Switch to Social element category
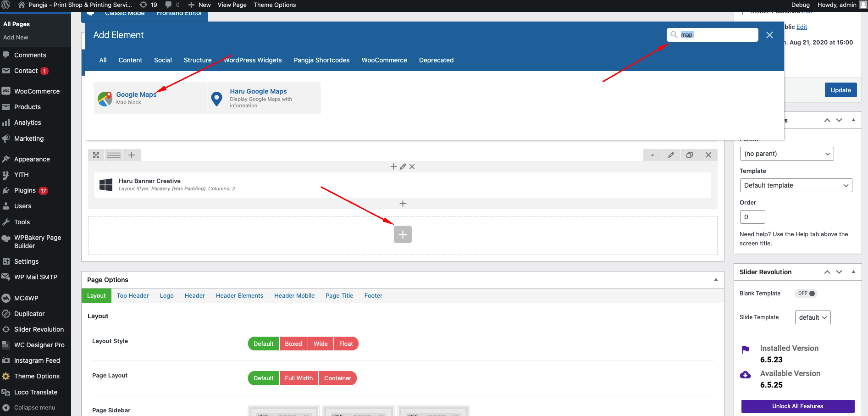 pos(163,60)
